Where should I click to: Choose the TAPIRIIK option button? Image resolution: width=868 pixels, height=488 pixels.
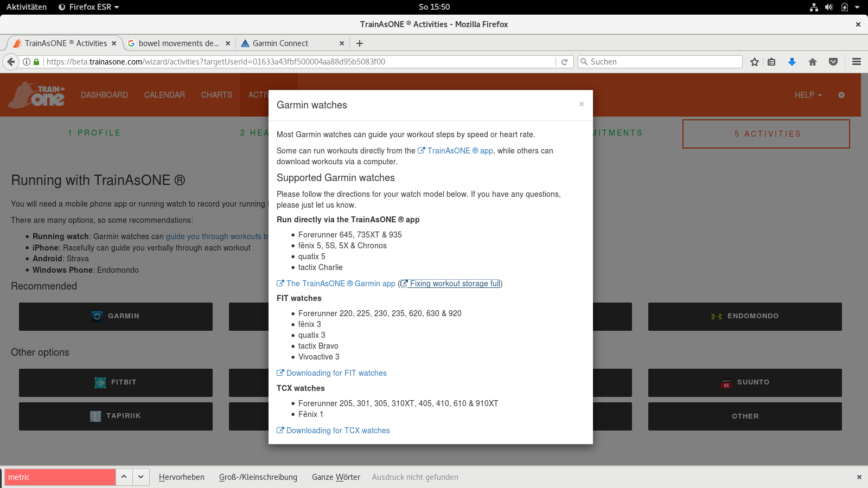116,416
